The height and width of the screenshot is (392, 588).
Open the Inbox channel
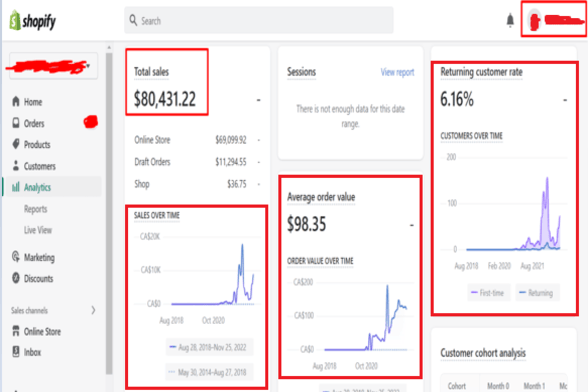pos(33,352)
